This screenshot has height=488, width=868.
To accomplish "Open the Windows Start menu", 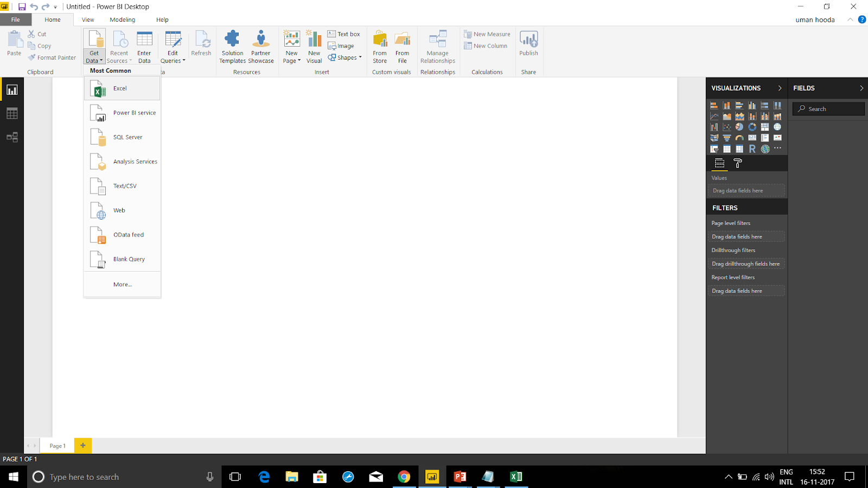I will (14, 477).
